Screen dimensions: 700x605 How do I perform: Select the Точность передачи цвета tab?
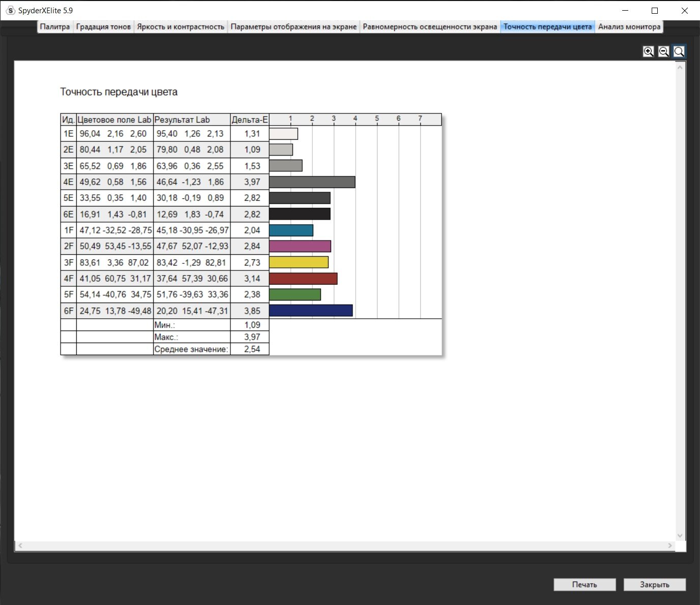[548, 27]
